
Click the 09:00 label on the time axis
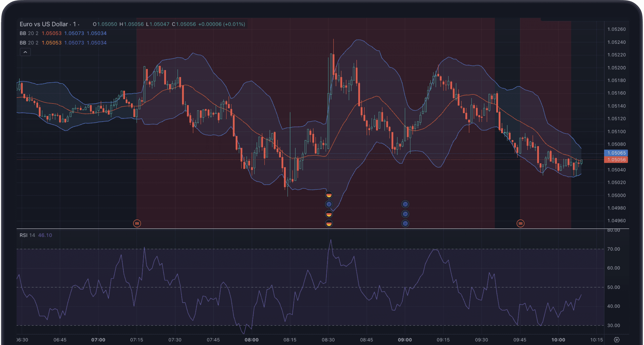click(x=405, y=339)
